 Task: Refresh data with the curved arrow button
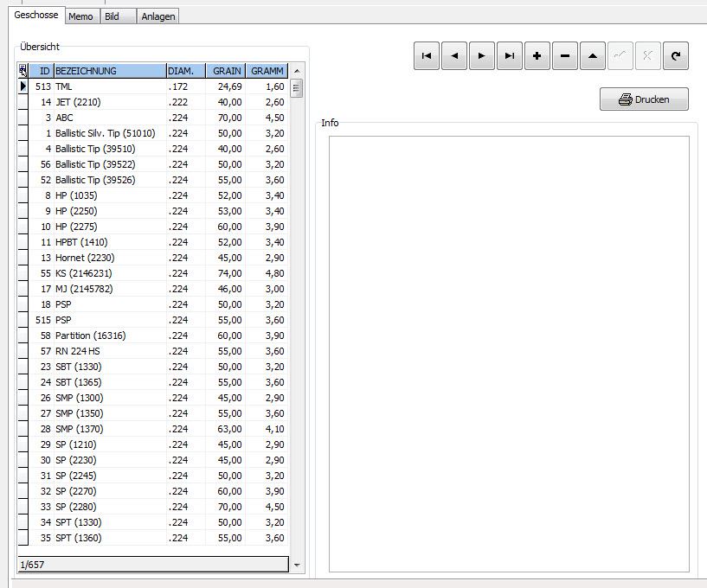[676, 56]
